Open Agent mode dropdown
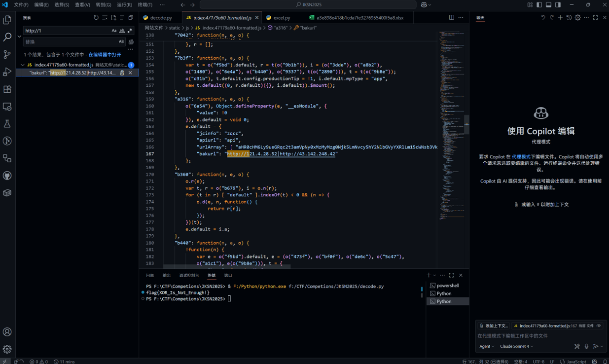This screenshot has height=364, width=609. 487,346
